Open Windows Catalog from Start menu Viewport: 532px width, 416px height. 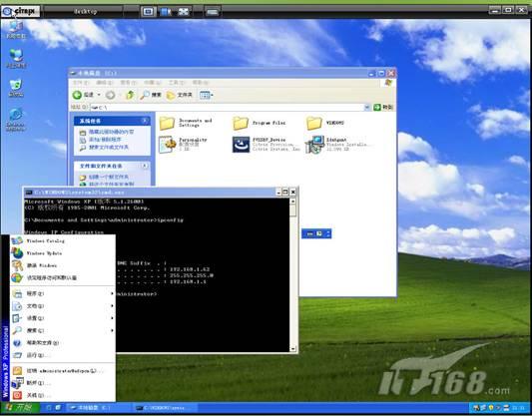(x=63, y=241)
